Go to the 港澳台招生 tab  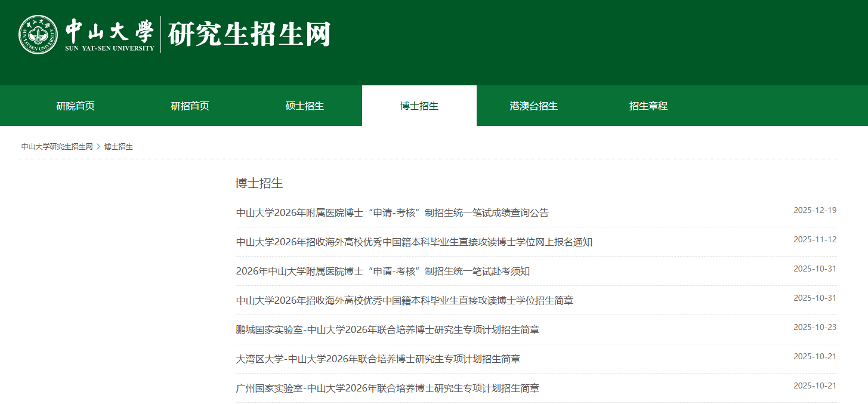coord(534,106)
